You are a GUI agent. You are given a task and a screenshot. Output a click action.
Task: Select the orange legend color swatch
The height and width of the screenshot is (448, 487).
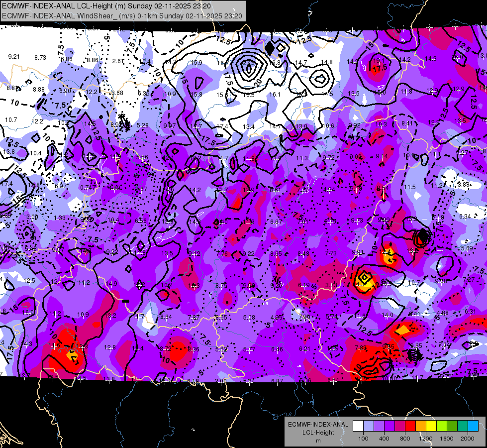point(421,426)
